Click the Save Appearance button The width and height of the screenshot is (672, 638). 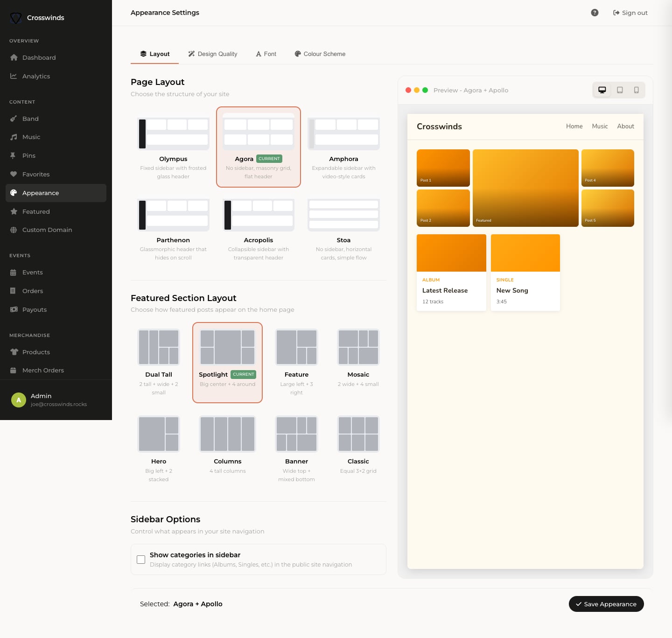pos(606,604)
